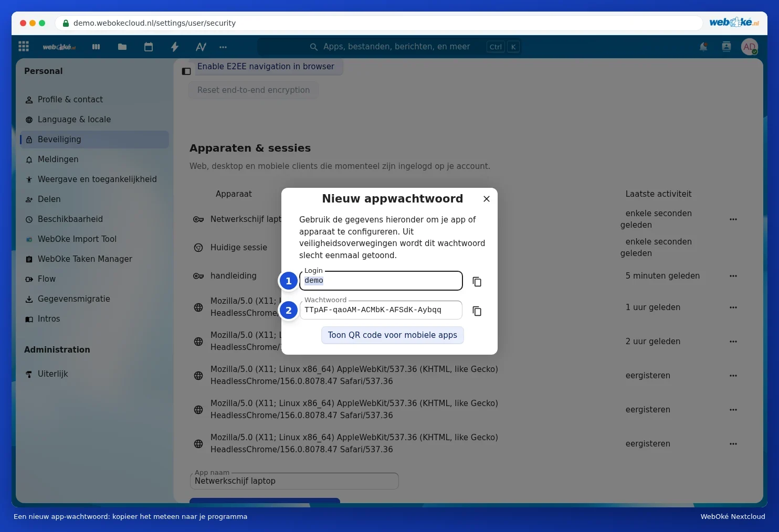Image resolution: width=779 pixels, height=532 pixels.
Task: Copy the Login value to clipboard
Action: (477, 282)
